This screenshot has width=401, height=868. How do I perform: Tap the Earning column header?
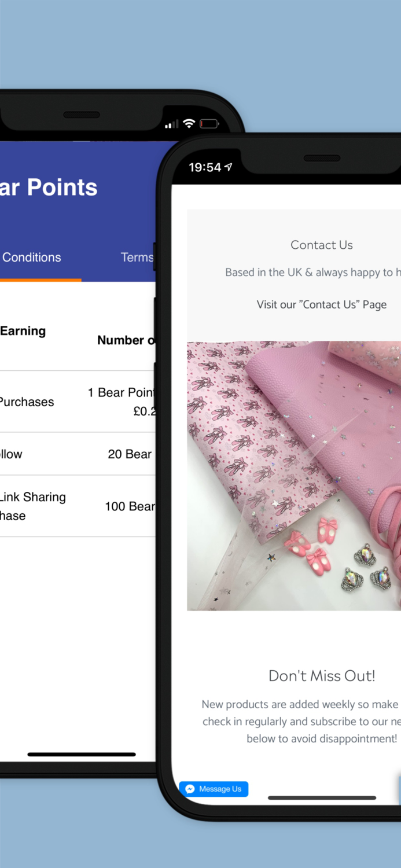[23, 331]
